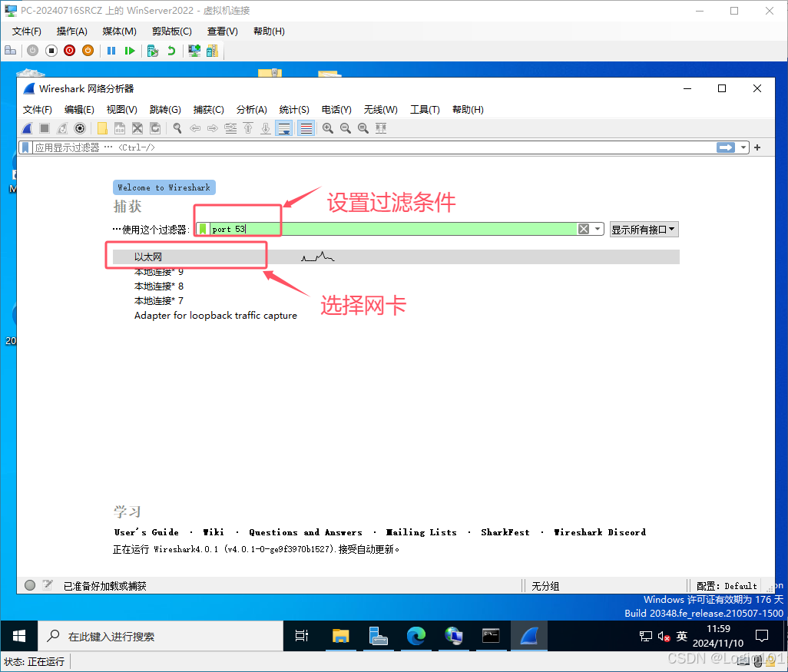This screenshot has height=672, width=788.
Task: Click the zoom out magnifier icon
Action: point(346,128)
